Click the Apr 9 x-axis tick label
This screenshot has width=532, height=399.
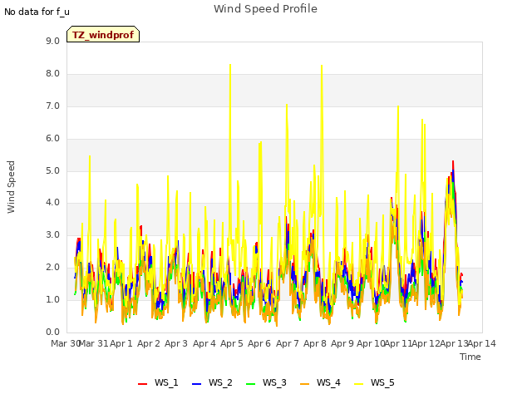pos(342,343)
